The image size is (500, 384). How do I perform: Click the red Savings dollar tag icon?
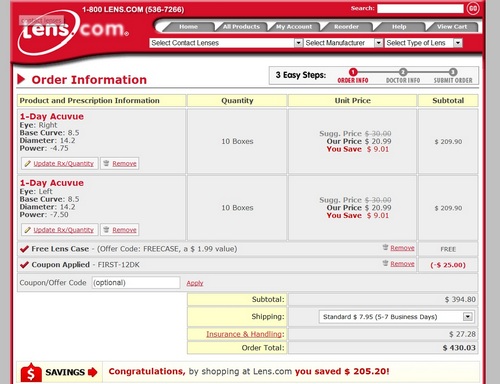31,372
